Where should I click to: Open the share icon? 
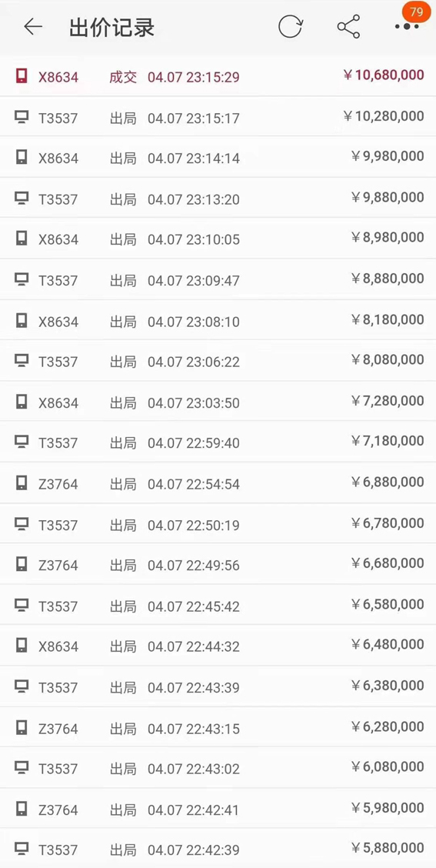click(348, 27)
